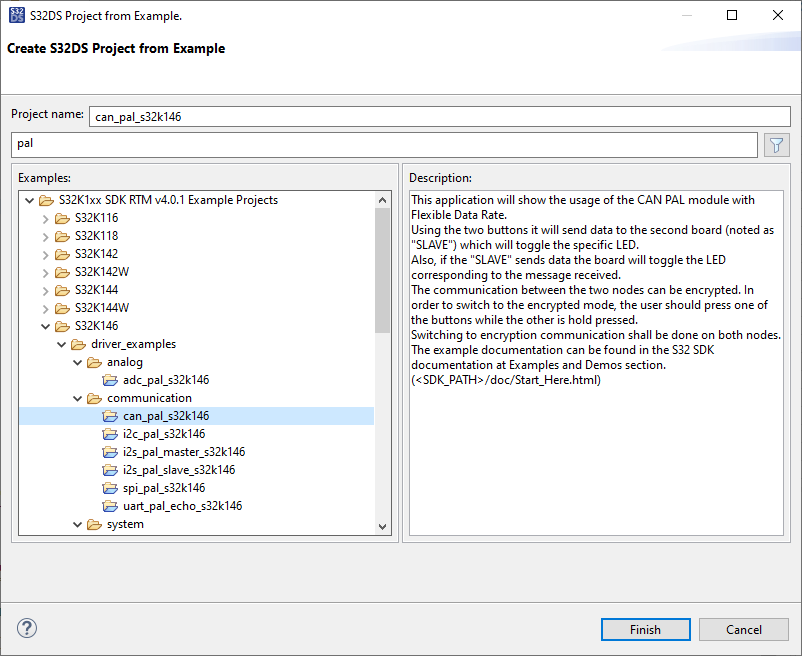Expand the S32K144 tree node

pyautogui.click(x=46, y=291)
